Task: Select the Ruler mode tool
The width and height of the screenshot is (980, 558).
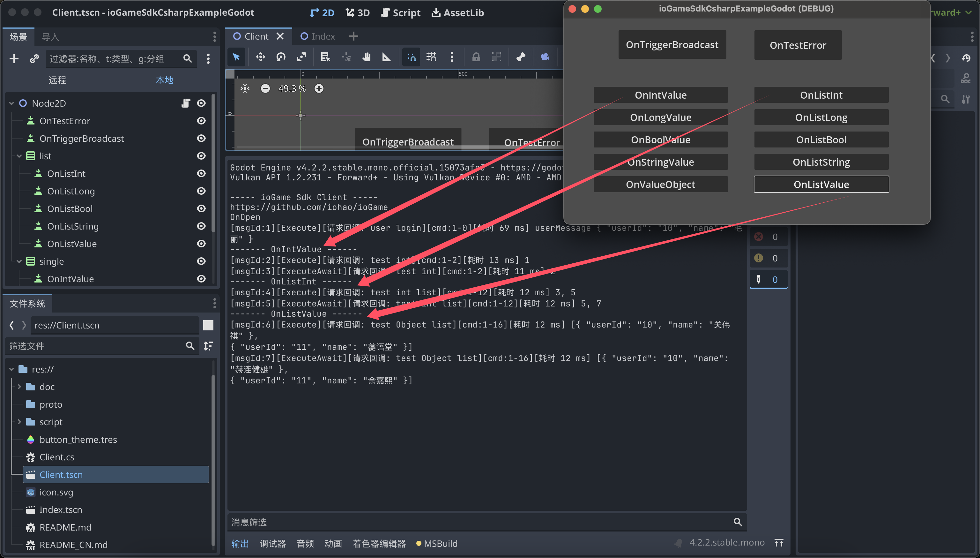Action: pyautogui.click(x=387, y=57)
